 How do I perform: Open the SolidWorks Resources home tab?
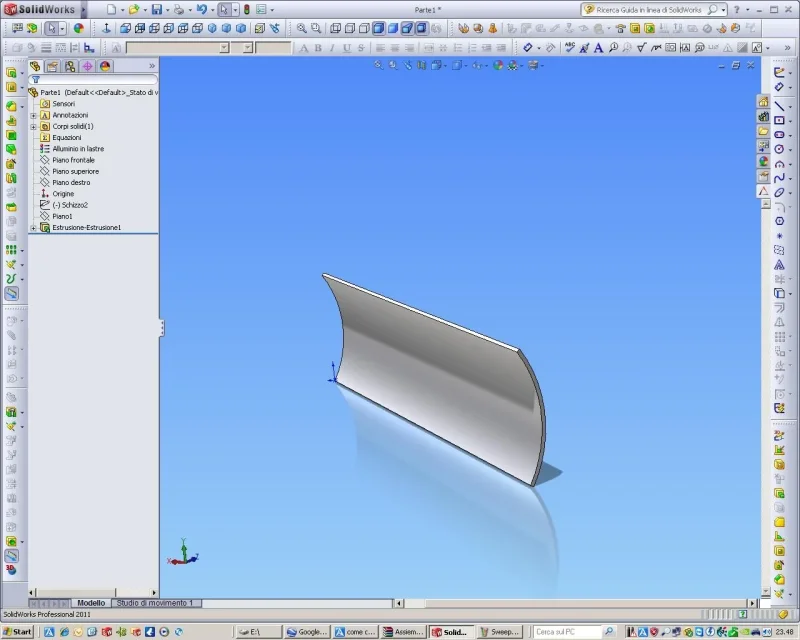pos(763,102)
